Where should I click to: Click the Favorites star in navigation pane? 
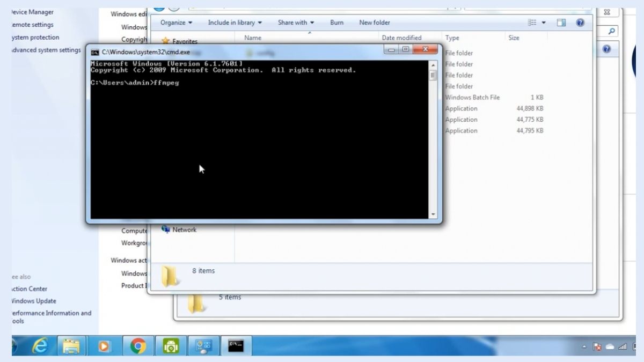pos(166,41)
